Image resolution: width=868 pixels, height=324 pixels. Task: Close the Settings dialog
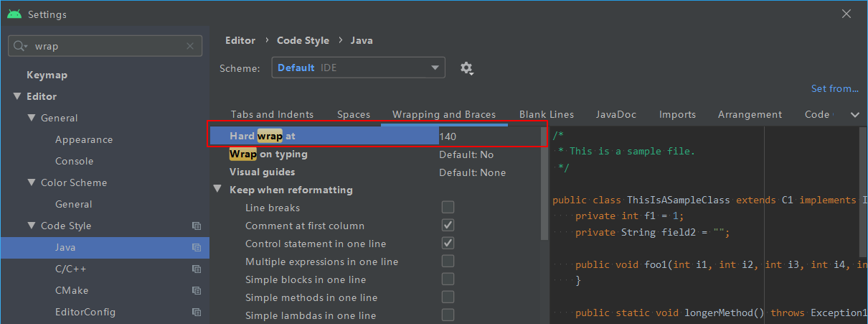pyautogui.click(x=847, y=13)
